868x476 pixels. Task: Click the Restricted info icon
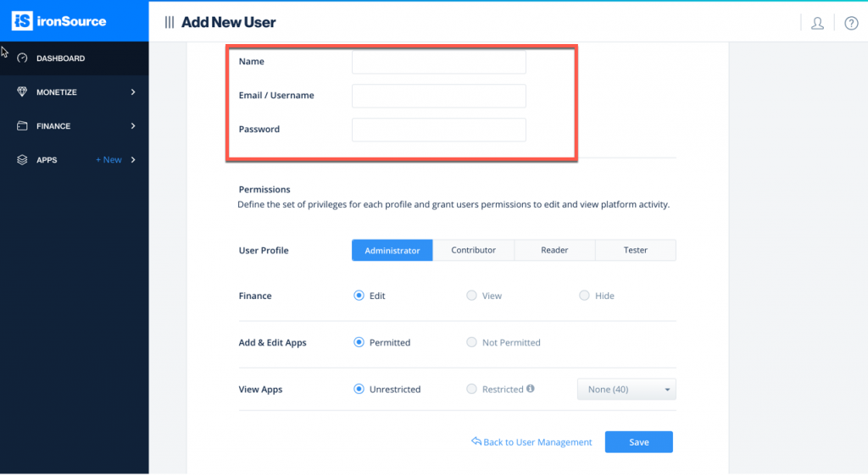pos(531,389)
